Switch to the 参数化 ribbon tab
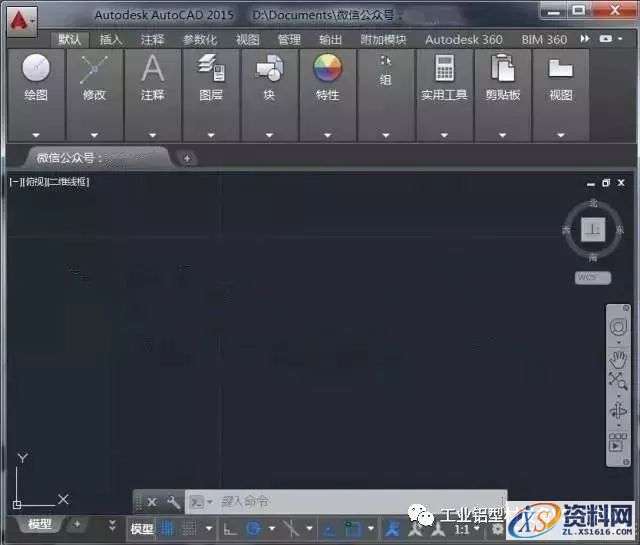The height and width of the screenshot is (545, 640). click(x=200, y=40)
